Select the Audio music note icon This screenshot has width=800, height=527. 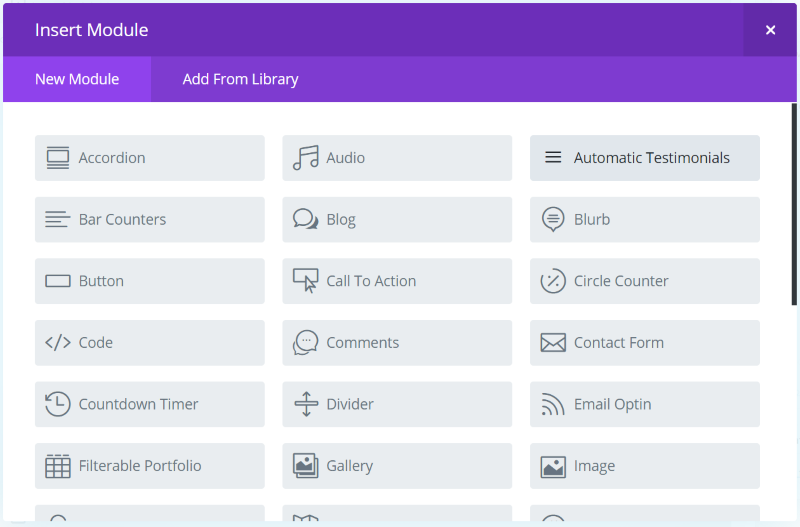coord(306,158)
